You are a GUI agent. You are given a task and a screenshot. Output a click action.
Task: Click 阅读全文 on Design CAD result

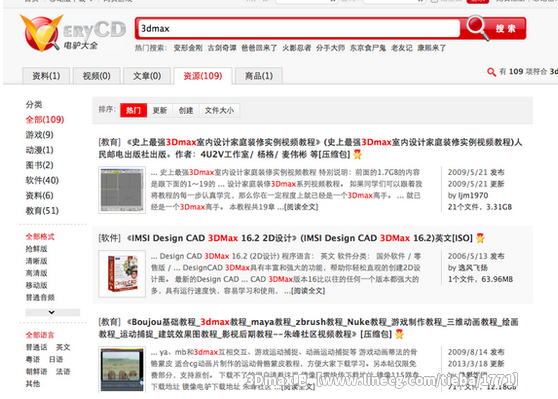308,291
